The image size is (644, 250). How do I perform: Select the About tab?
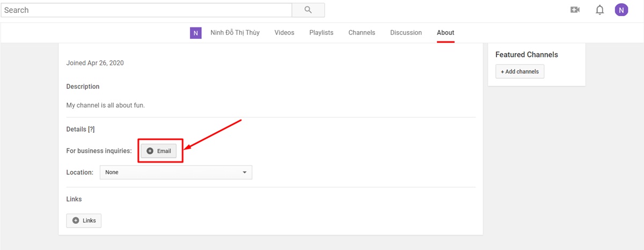[445, 33]
